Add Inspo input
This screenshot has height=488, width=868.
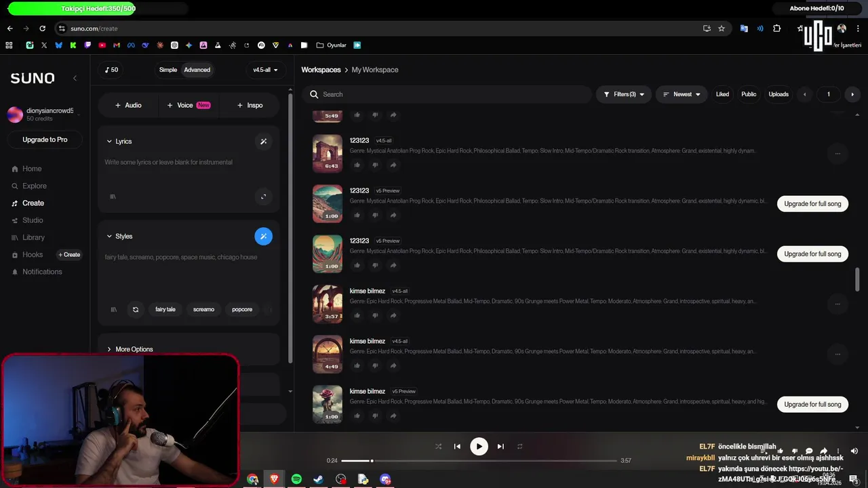[250, 106]
